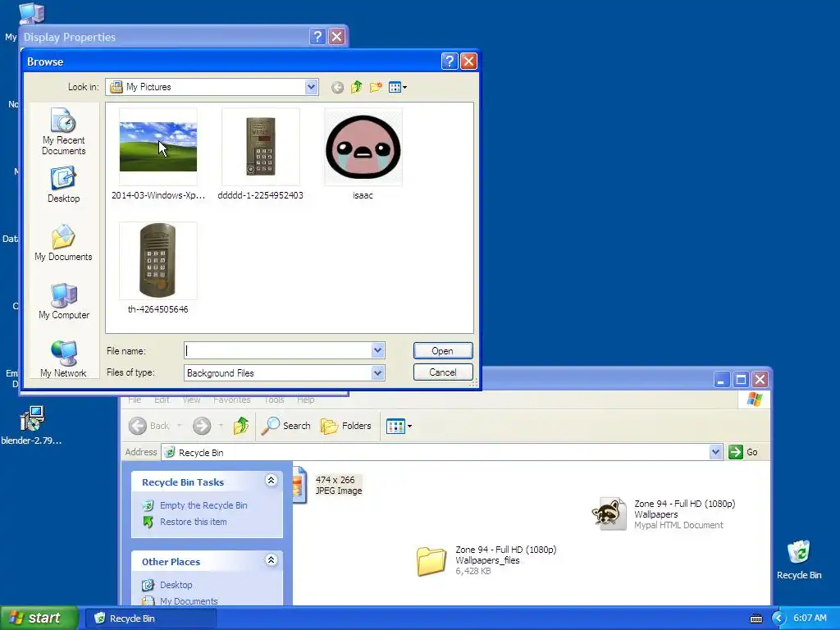The image size is (840, 630).
Task: Expand hidden system tray icons arrow
Action: [x=779, y=619]
